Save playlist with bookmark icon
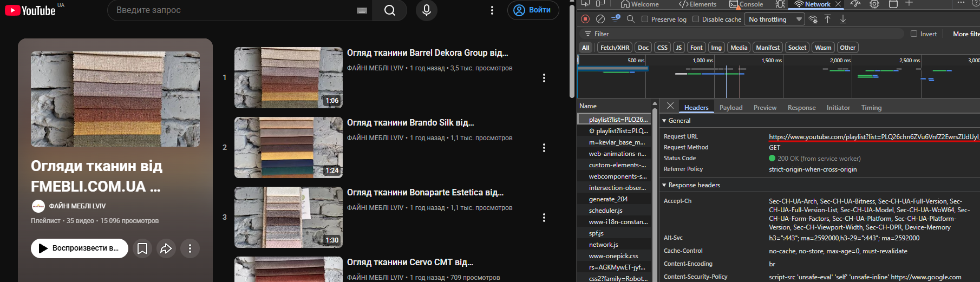The width and height of the screenshot is (980, 282). click(142, 248)
